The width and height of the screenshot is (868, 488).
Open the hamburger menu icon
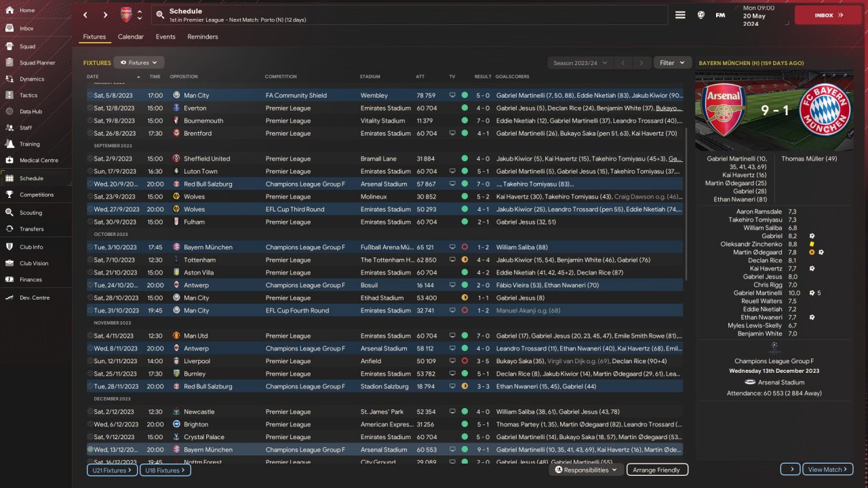coord(680,15)
